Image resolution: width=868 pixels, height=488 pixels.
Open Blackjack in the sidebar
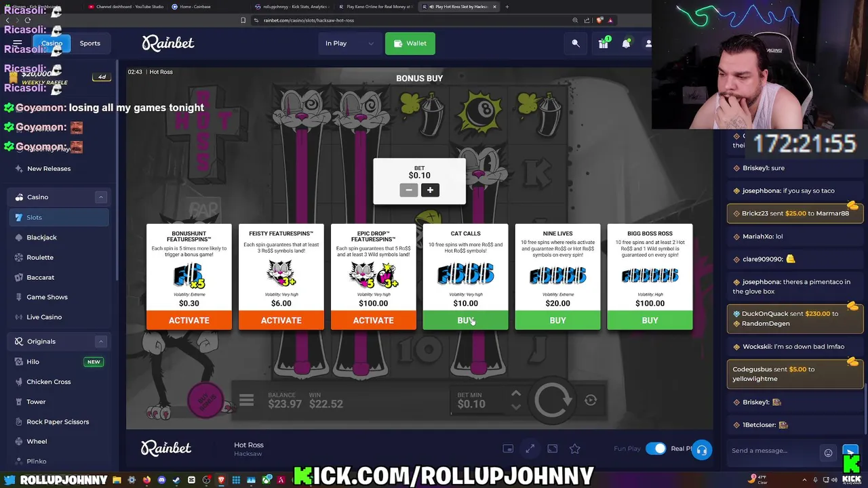[x=59, y=237]
